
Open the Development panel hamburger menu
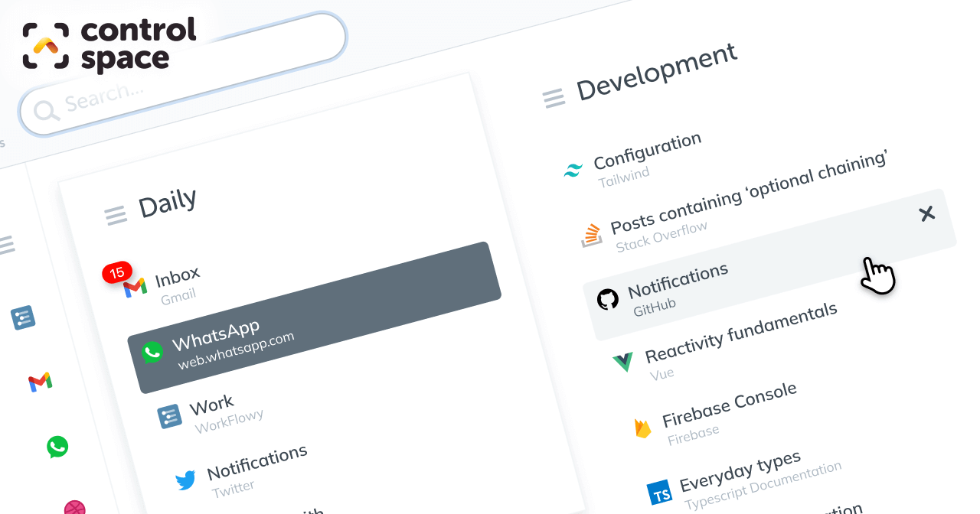[554, 98]
